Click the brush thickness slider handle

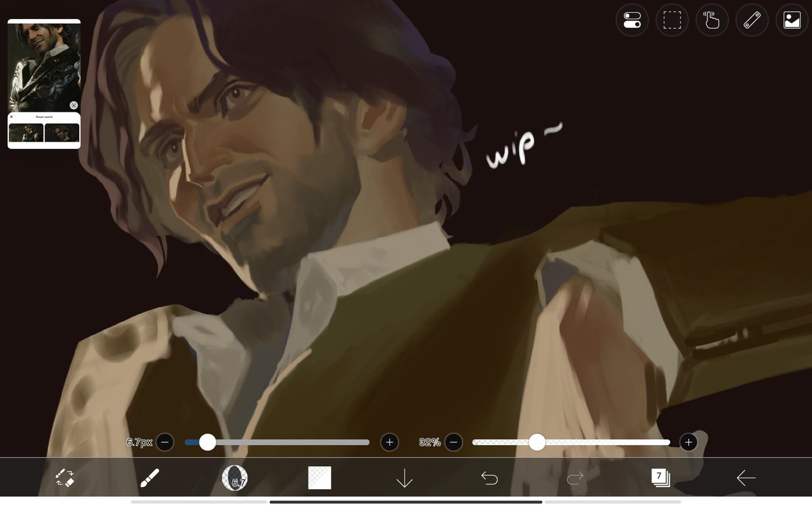click(x=208, y=442)
